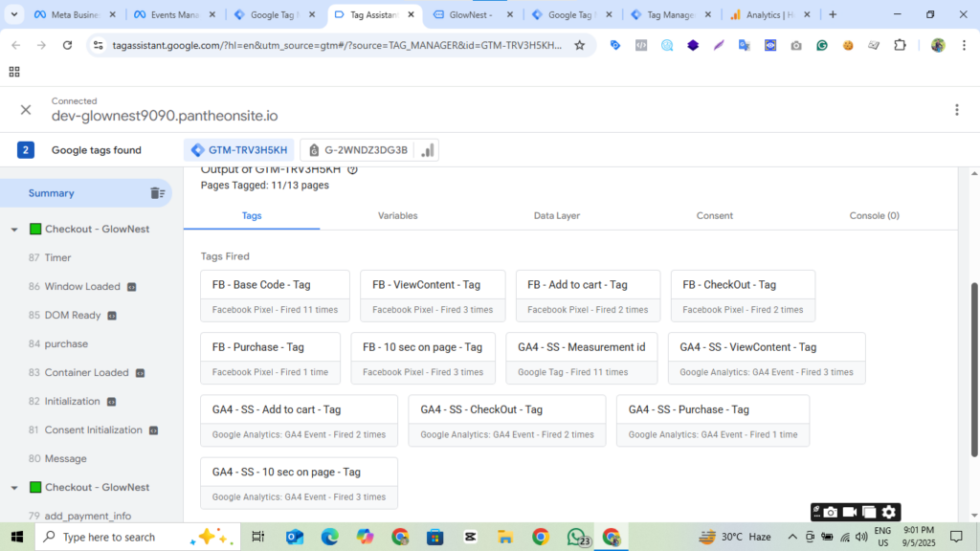Switch to the Events Manager browser tab
The image size is (980, 551).
tap(175, 14)
